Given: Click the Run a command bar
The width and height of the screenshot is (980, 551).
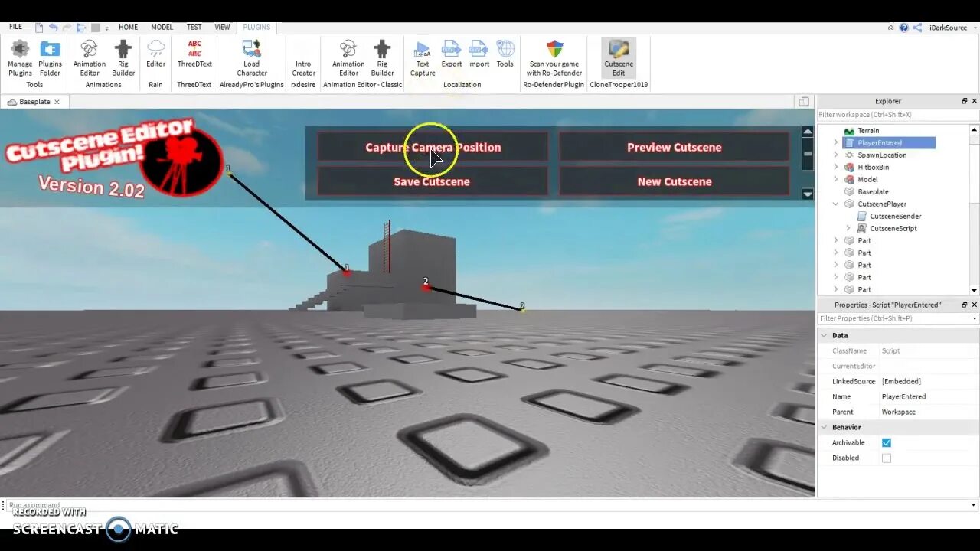Looking at the screenshot, I should pos(488,505).
